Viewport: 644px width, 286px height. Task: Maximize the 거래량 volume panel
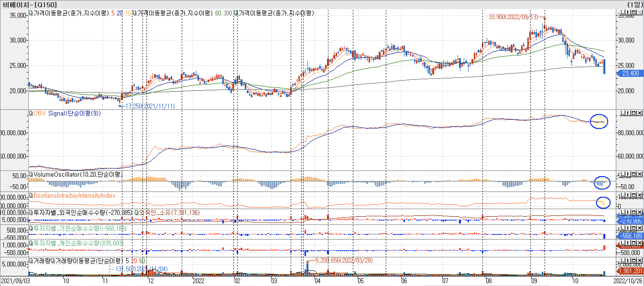pos(634,260)
